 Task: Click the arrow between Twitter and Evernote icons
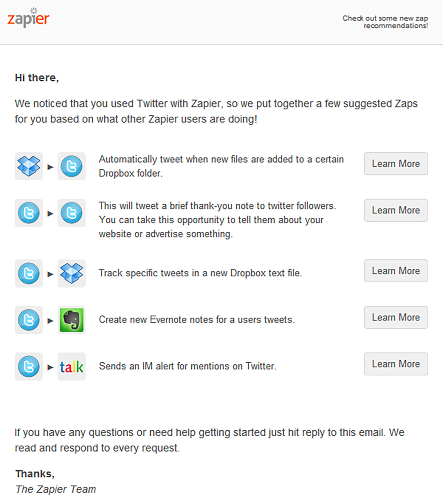pos(51,321)
